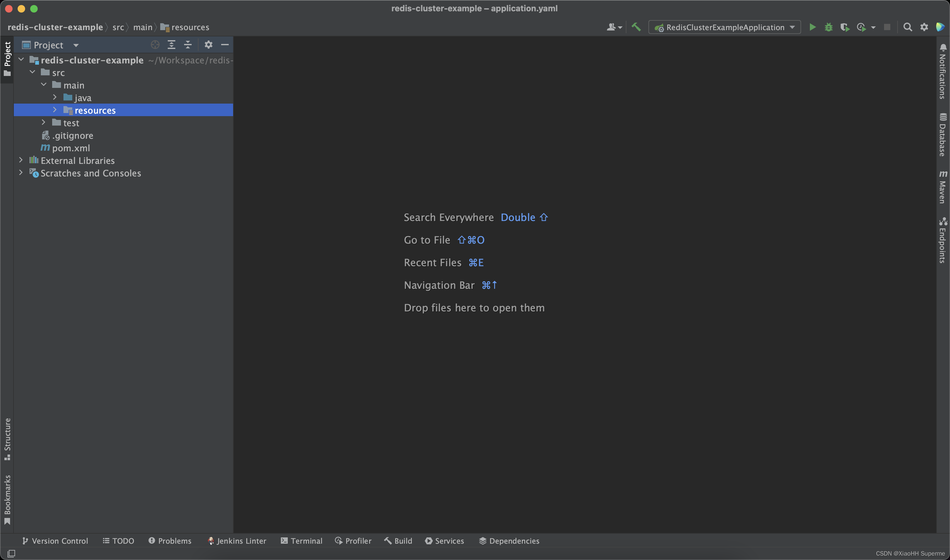Run the RedisClusterExampleApplication with the green play icon
This screenshot has height=560, width=950.
point(813,27)
